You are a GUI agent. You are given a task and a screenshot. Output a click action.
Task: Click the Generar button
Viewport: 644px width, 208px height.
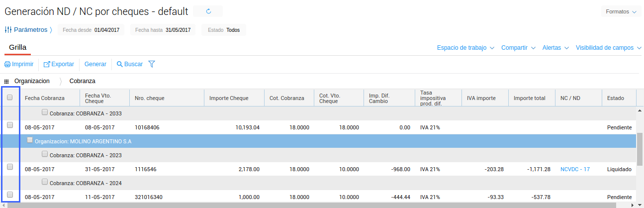(x=95, y=64)
